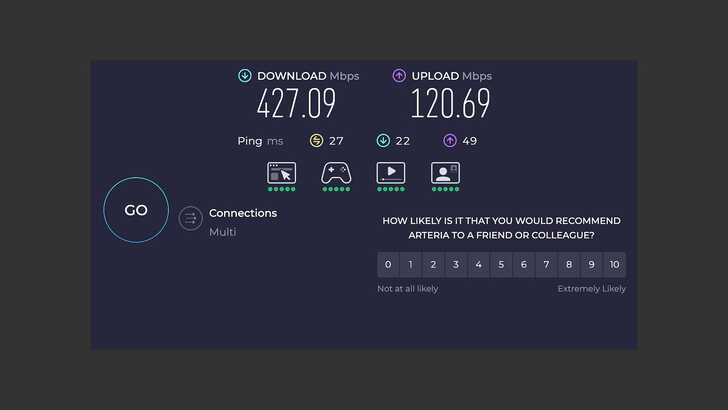
Task: Open the web browsing rating icon
Action: (x=281, y=173)
